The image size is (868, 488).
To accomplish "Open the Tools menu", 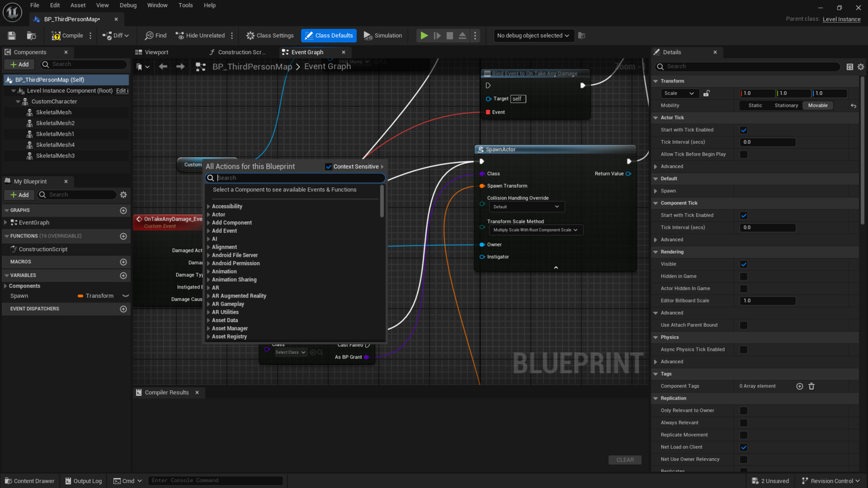I will (186, 5).
